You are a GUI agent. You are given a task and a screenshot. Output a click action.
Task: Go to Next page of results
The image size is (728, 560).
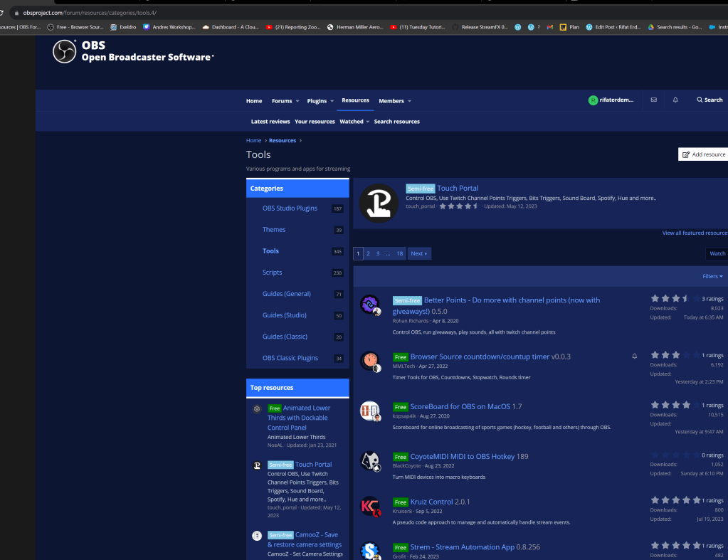click(418, 253)
